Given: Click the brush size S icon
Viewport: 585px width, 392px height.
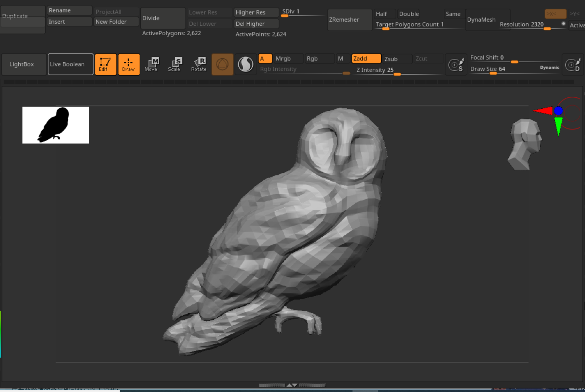Looking at the screenshot, I should (x=456, y=65).
